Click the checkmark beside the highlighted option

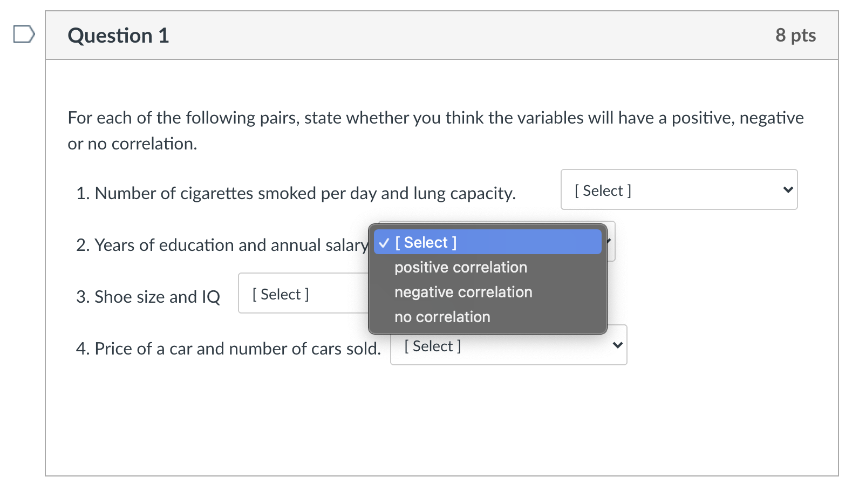click(x=384, y=243)
